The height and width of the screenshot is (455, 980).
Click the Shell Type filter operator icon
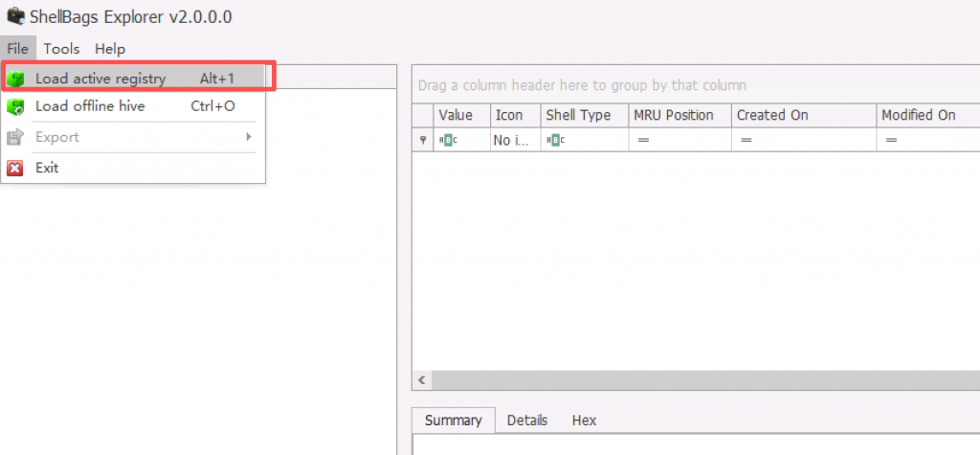[x=555, y=140]
